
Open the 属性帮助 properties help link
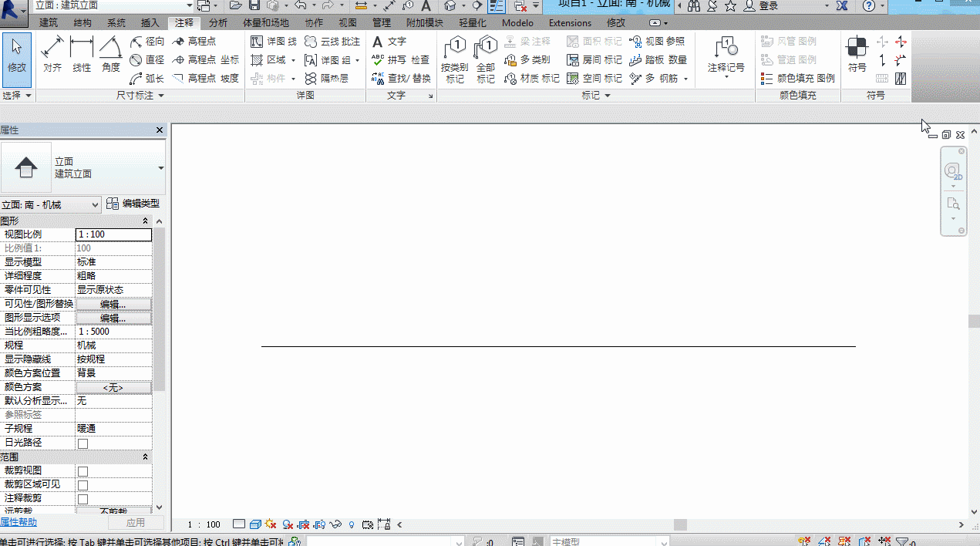point(19,522)
